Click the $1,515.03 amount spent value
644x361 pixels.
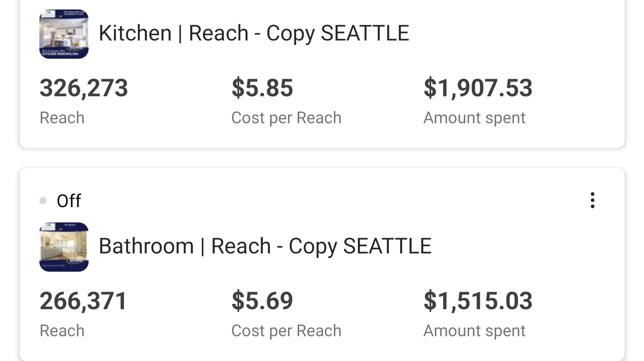click(478, 301)
